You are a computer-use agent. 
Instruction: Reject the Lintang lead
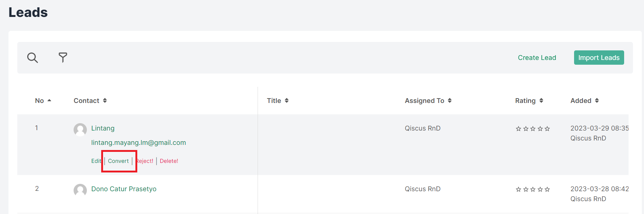click(145, 161)
